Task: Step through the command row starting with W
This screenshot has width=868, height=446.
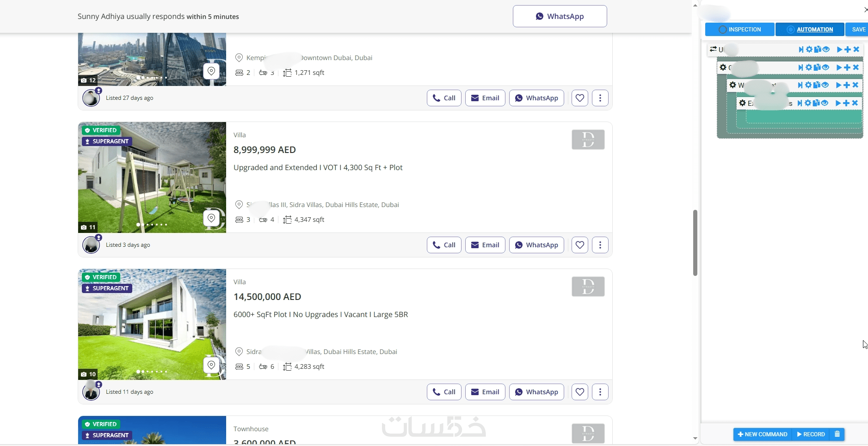Action: click(800, 85)
